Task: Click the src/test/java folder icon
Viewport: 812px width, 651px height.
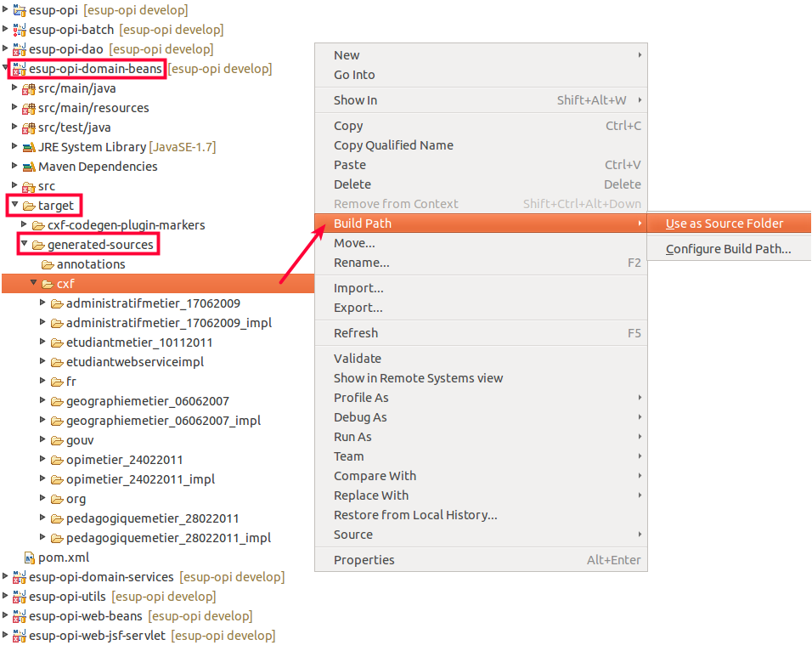Action: pos(28,127)
